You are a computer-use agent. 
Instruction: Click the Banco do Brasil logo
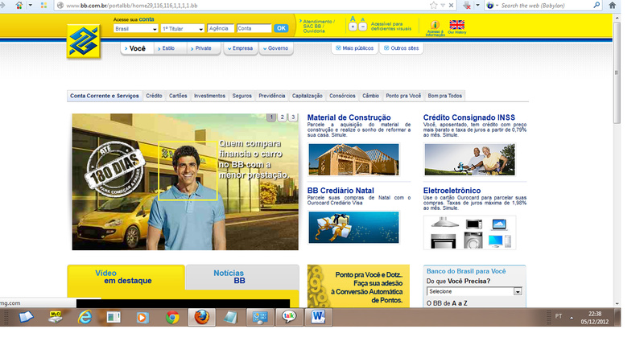[84, 42]
